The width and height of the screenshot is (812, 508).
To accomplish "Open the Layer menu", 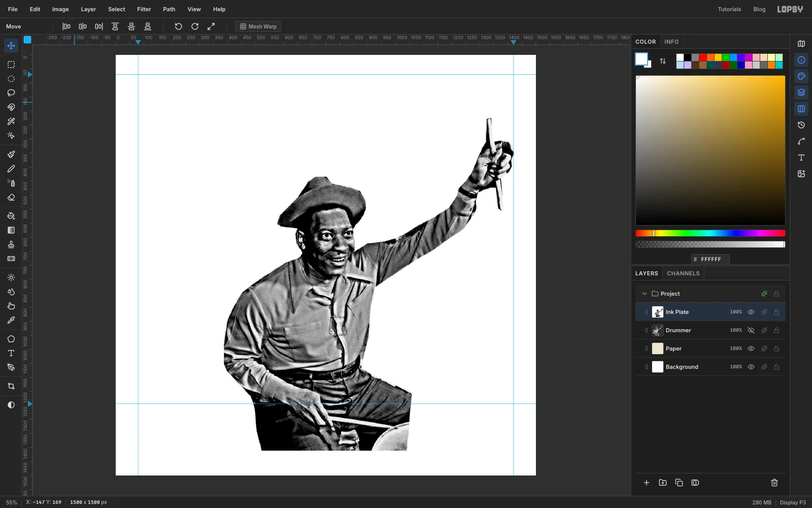I will click(x=88, y=9).
